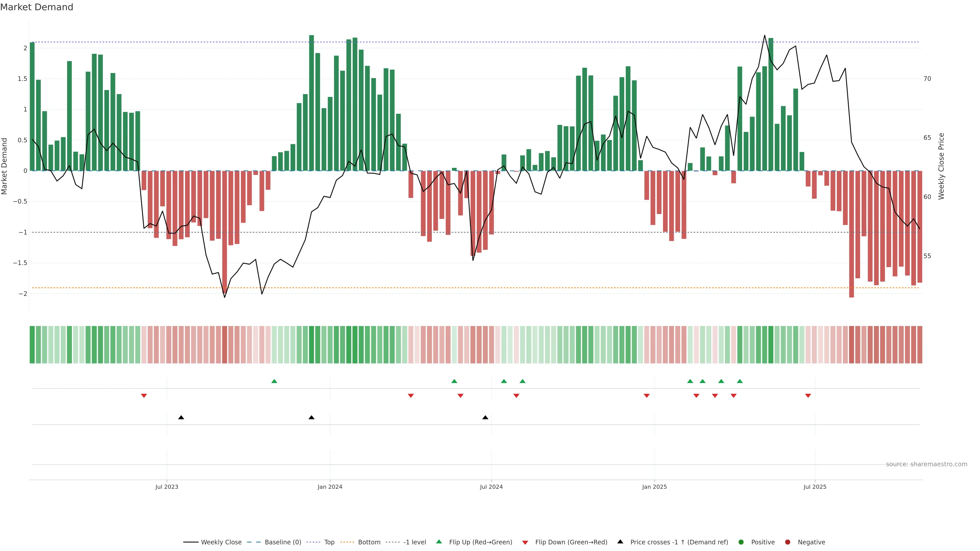Click the green Positive dot in legend

(x=741, y=542)
